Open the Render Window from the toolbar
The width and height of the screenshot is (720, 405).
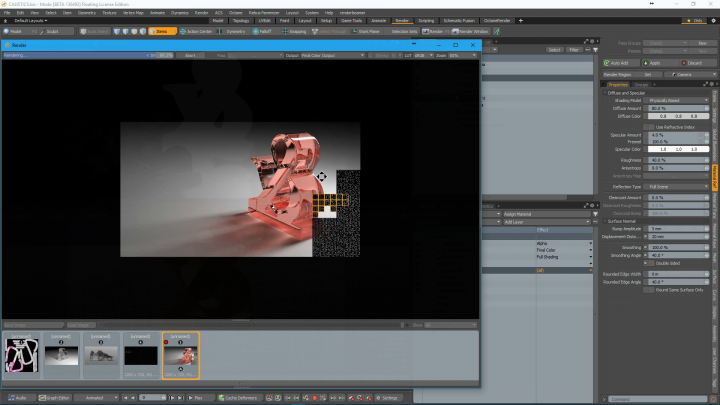(471, 31)
